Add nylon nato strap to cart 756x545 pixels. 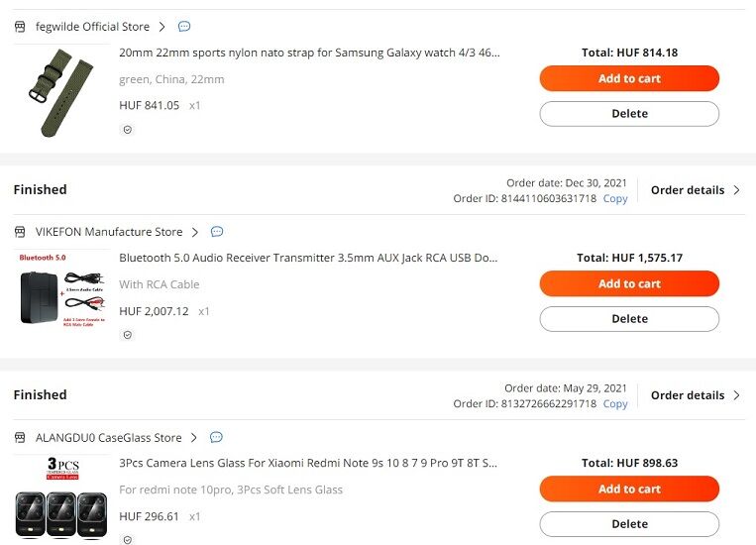tap(629, 78)
